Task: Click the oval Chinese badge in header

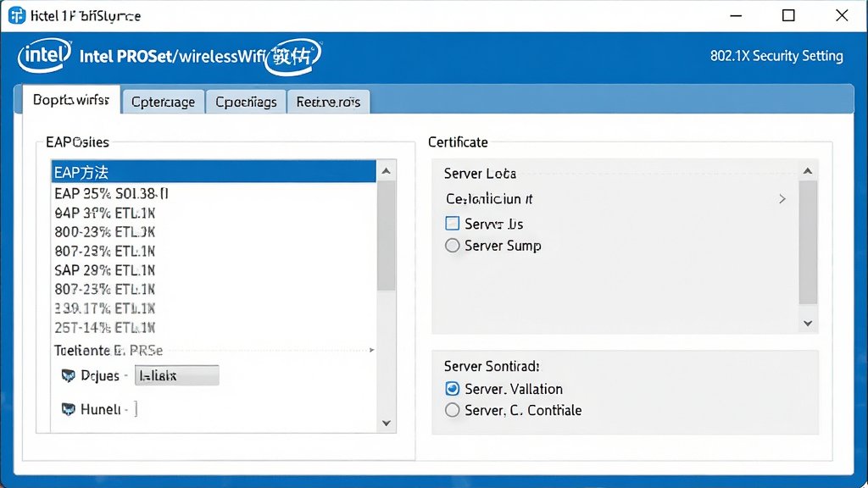Action: pyautogui.click(x=292, y=57)
